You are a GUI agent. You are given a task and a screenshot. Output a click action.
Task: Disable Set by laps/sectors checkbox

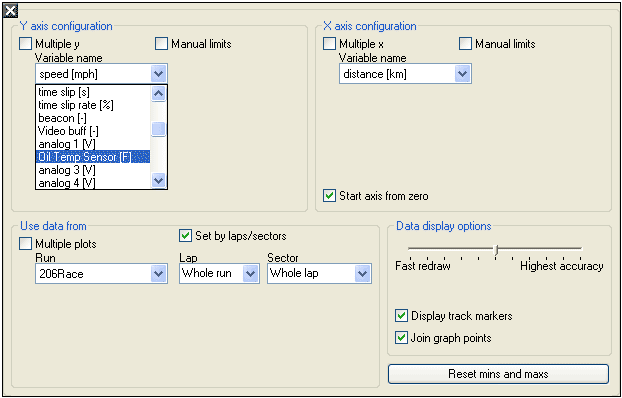(185, 236)
